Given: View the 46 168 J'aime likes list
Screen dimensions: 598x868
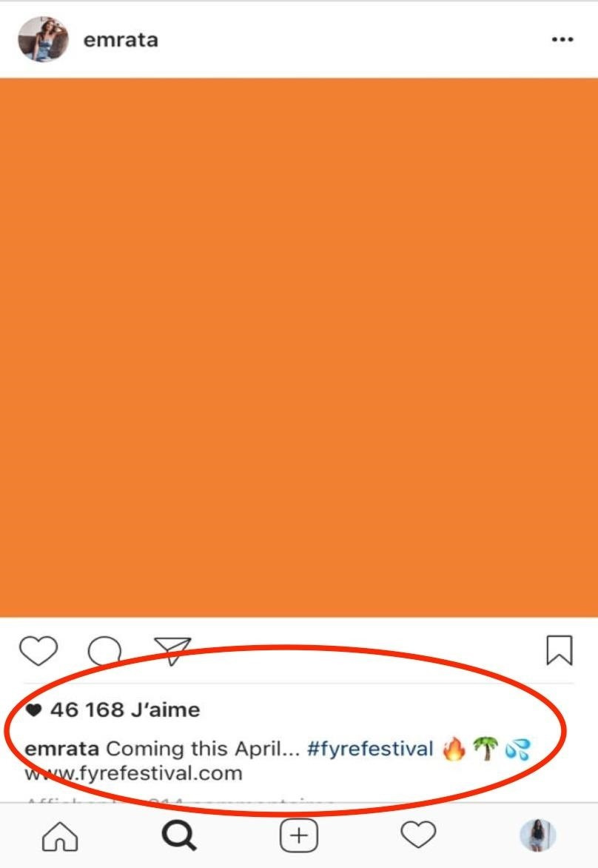Looking at the screenshot, I should coord(125,710).
